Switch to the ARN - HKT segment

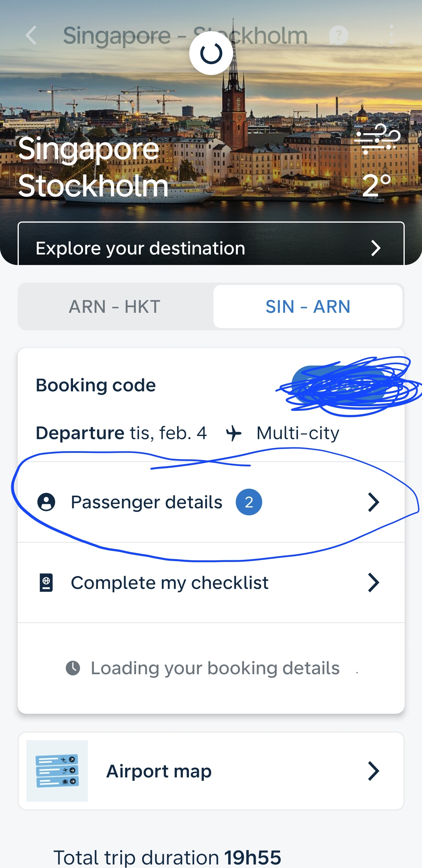pos(115,307)
